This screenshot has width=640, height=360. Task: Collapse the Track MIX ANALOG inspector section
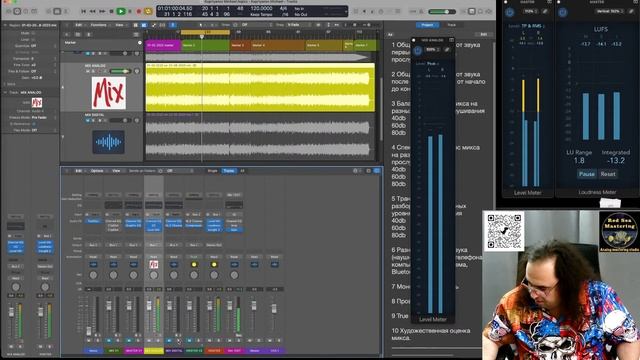tap(5, 93)
